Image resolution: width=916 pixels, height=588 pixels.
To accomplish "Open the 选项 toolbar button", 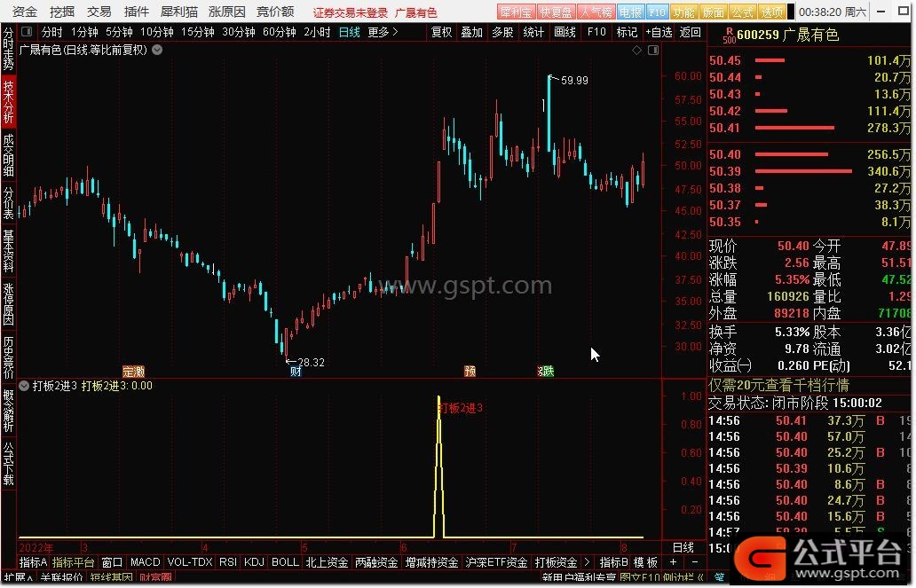I will click(771, 12).
